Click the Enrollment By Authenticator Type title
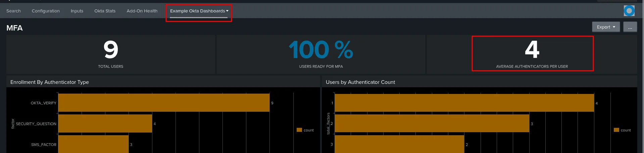Viewport: 644px width, 153px height. coord(50,82)
